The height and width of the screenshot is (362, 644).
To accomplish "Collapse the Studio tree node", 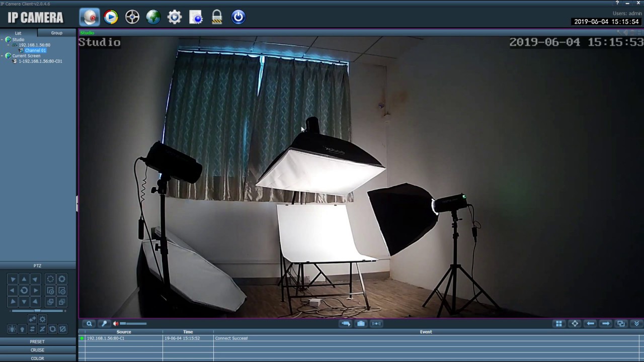I will pos(3,39).
